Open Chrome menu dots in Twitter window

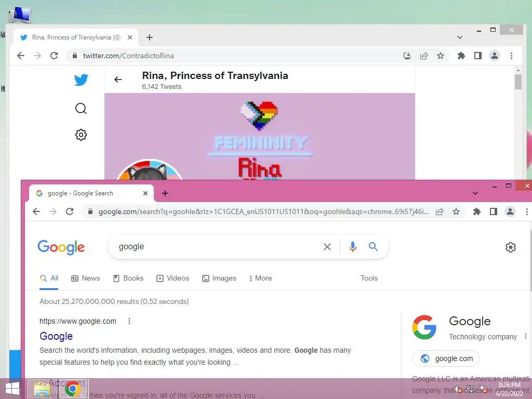point(511,56)
